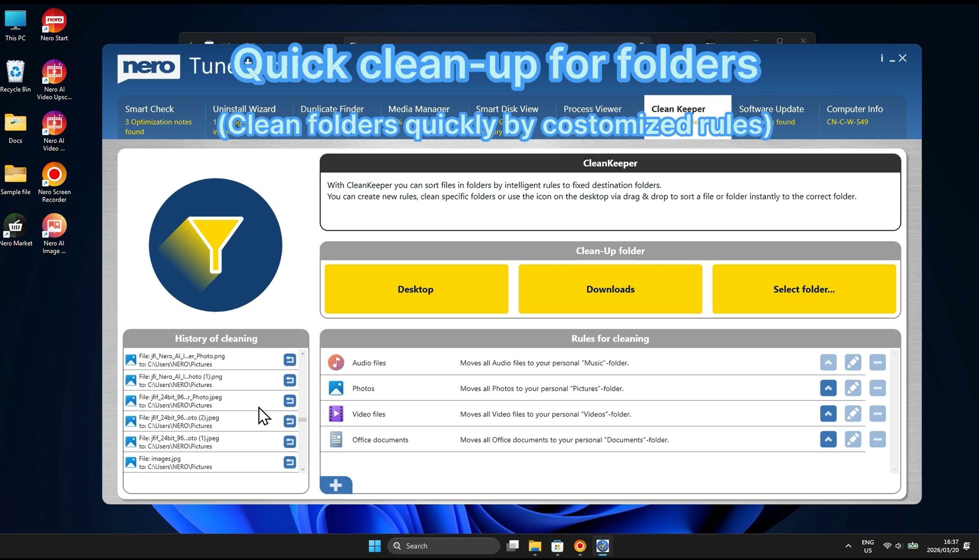This screenshot has width=979, height=560.
Task: Disable the up-arrow toggle on the Video files rule
Action: [x=828, y=414]
